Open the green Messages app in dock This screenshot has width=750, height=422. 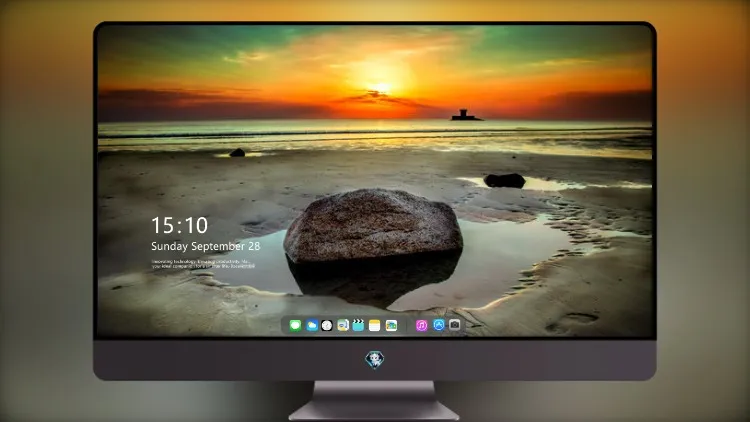coord(296,326)
